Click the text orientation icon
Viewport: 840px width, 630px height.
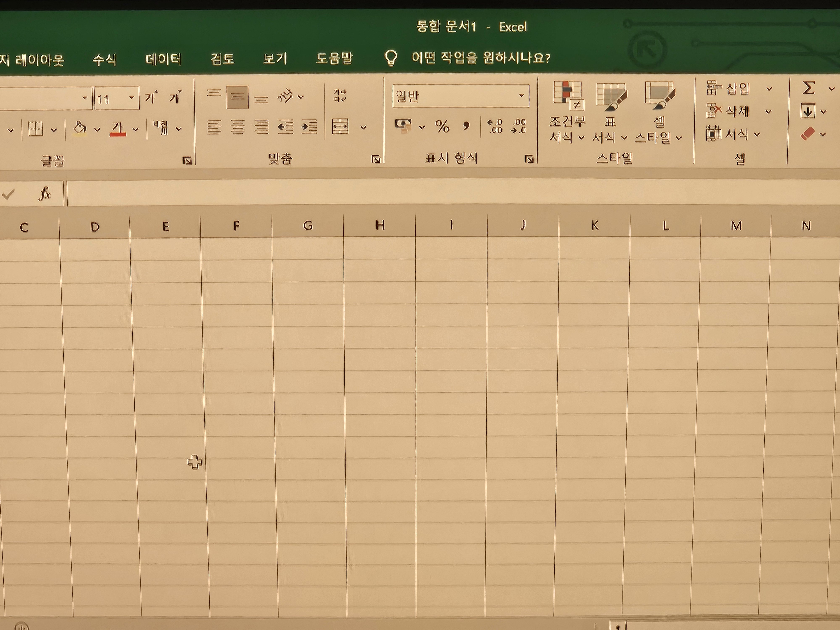coord(285,96)
